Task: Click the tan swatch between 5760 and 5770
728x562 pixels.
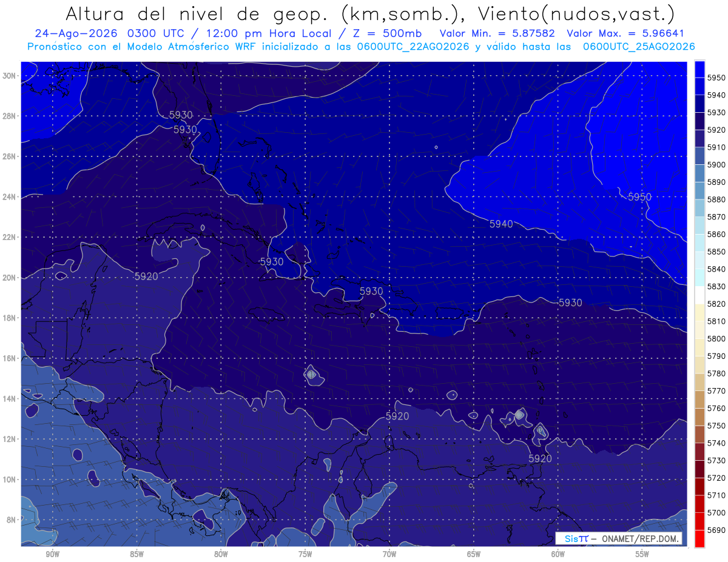Action: coord(699,399)
